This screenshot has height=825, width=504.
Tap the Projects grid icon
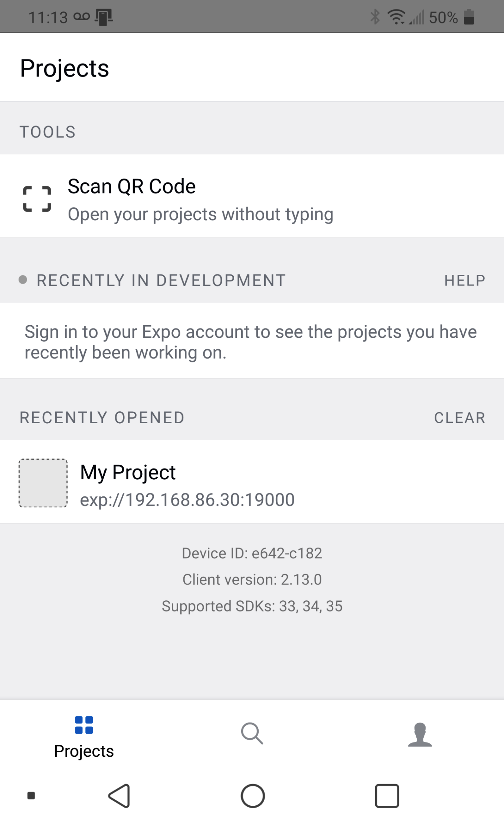pos(84,725)
